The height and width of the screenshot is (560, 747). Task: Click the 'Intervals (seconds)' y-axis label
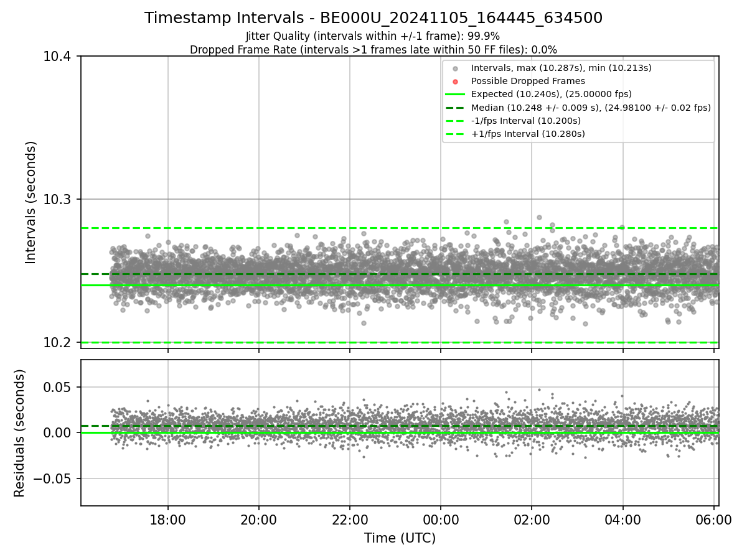point(31,202)
